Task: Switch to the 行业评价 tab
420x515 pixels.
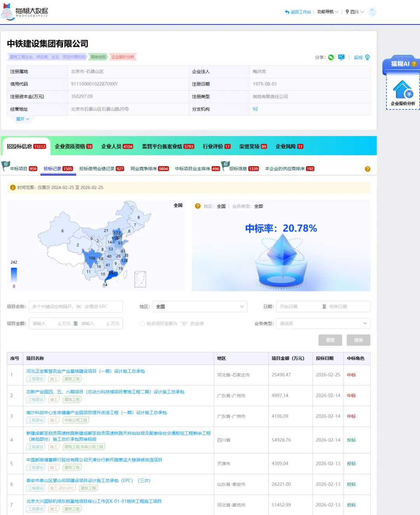Action: tap(217, 147)
